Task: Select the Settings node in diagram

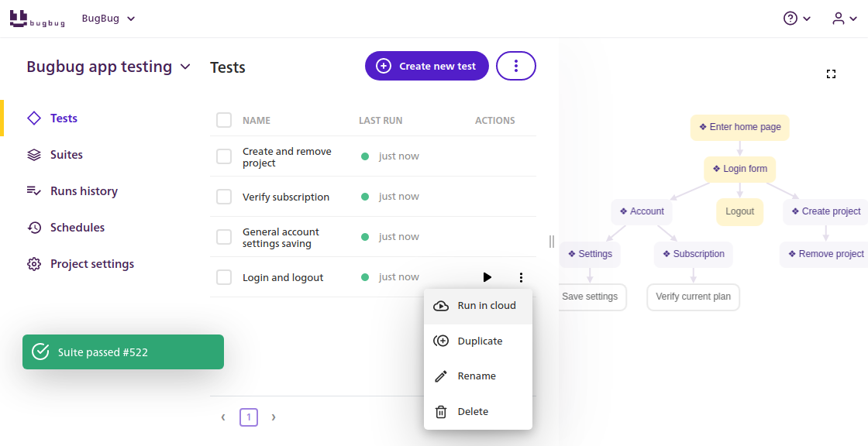Action: pos(590,255)
